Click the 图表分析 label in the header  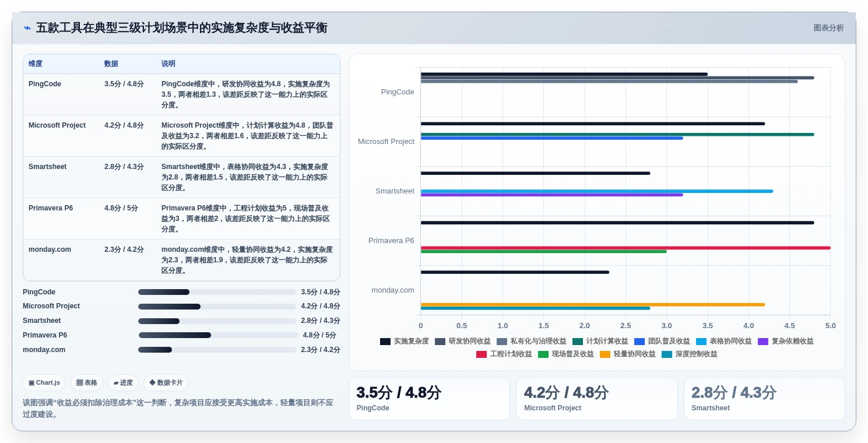pos(828,28)
